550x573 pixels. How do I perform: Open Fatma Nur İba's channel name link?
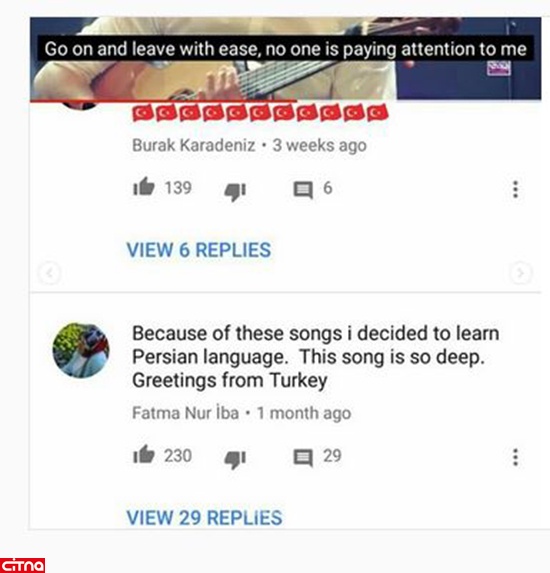pos(185,413)
